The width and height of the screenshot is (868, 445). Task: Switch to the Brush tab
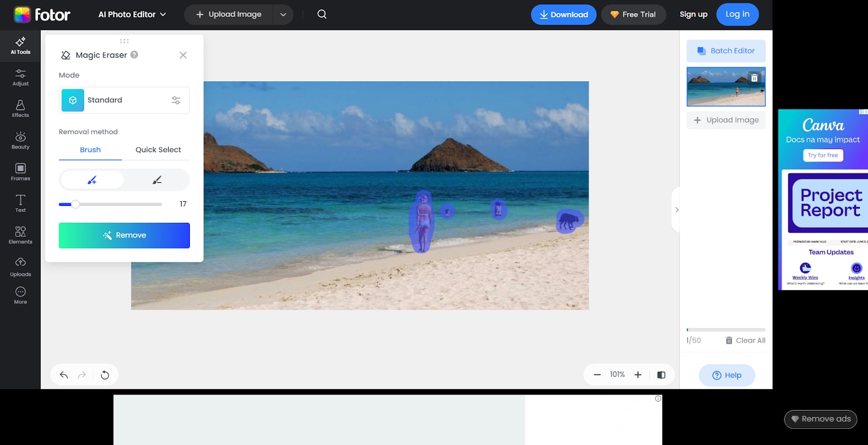tap(90, 150)
